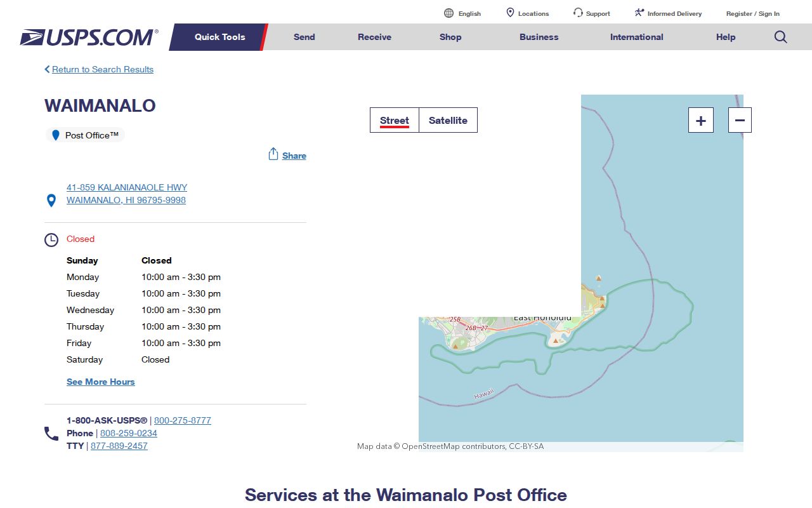Click the telephone handset icon
This screenshot has width=812, height=508.
point(51,434)
